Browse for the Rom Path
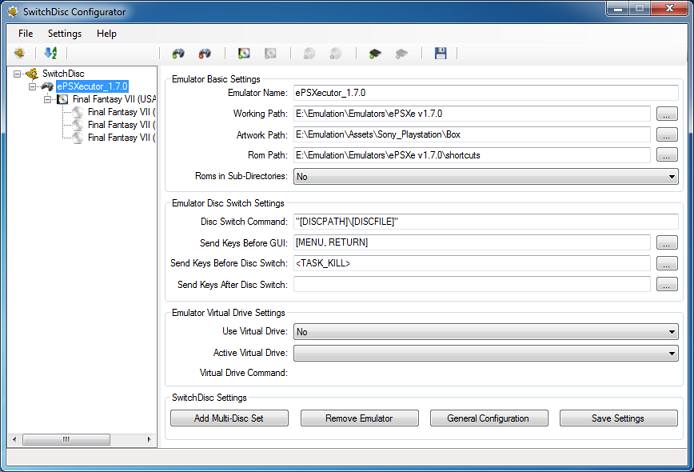Image resolution: width=694 pixels, height=472 pixels. click(667, 155)
